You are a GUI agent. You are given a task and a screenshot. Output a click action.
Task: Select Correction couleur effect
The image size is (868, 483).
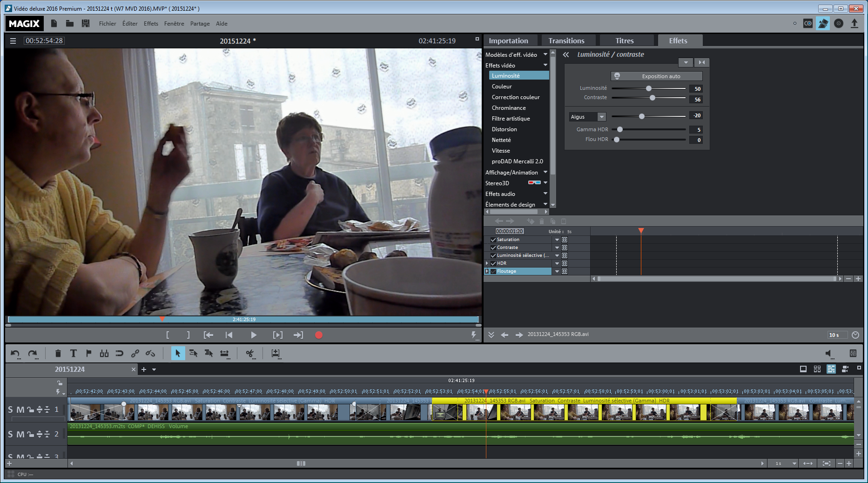point(516,97)
